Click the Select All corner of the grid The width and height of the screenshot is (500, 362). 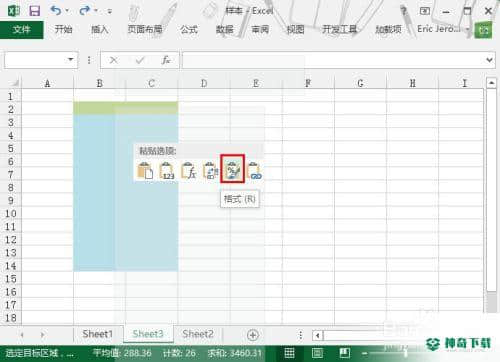tap(14, 83)
